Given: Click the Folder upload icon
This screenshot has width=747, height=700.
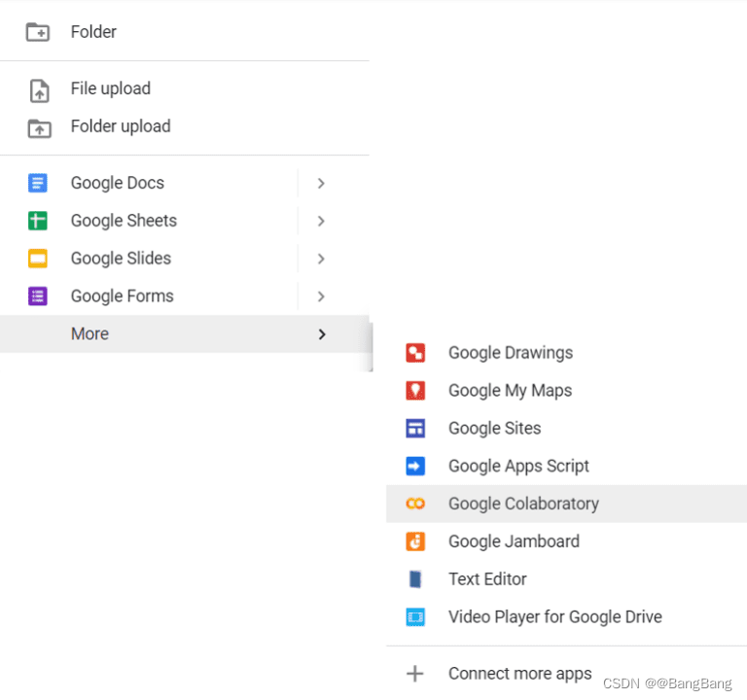Looking at the screenshot, I should coord(39,128).
